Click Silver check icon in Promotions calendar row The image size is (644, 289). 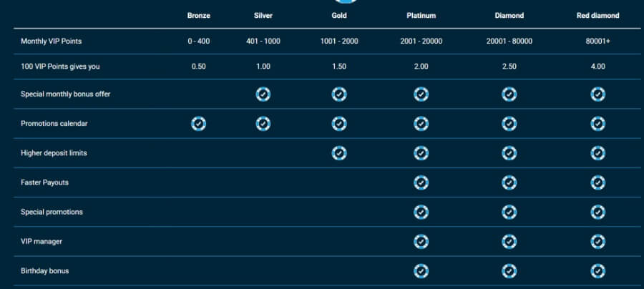point(263,124)
